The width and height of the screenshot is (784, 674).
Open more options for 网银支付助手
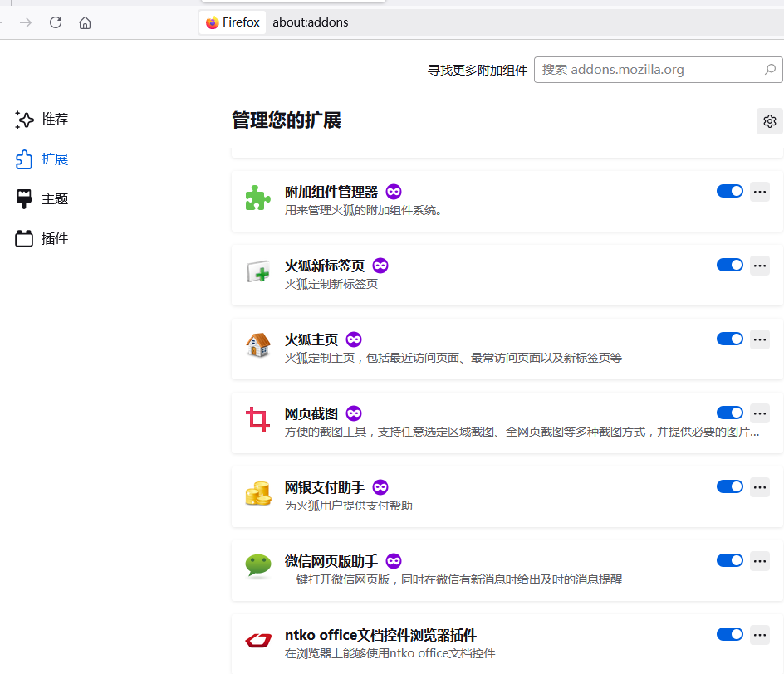coord(759,486)
